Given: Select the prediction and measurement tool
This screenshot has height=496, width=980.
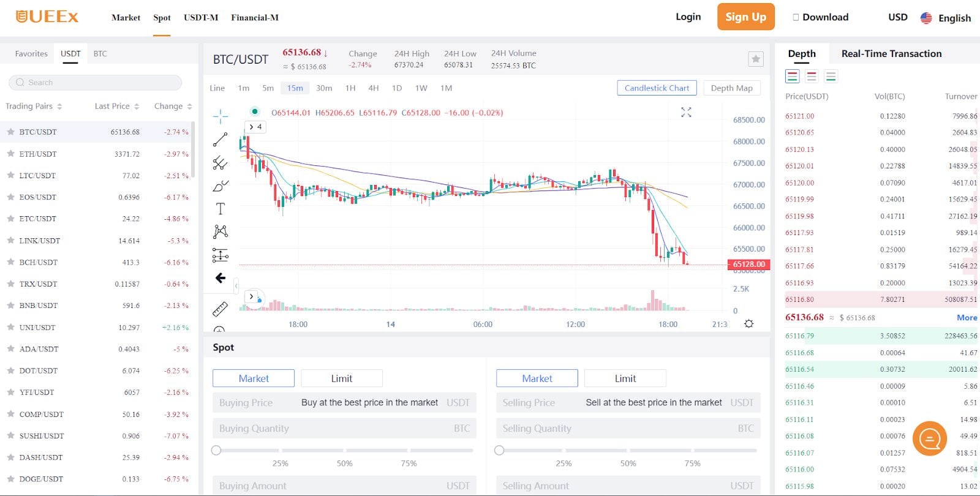Looking at the screenshot, I should [221, 255].
